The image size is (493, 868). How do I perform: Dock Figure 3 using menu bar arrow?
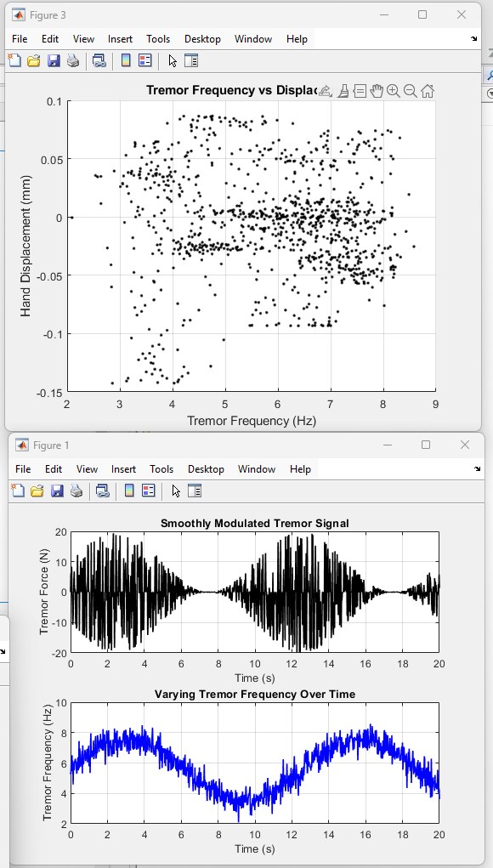[x=473, y=39]
